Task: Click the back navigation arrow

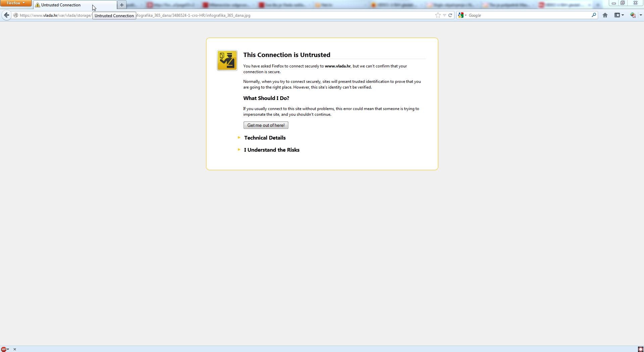Action: click(6, 15)
